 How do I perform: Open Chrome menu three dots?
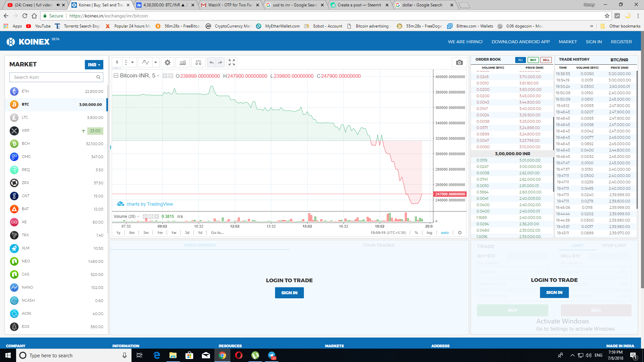[x=638, y=16]
